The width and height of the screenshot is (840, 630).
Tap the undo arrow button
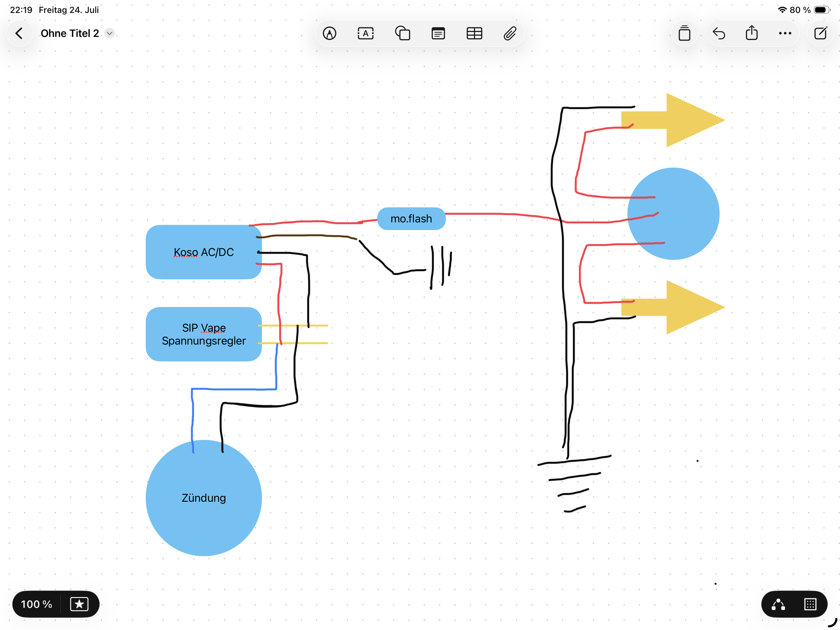point(719,34)
